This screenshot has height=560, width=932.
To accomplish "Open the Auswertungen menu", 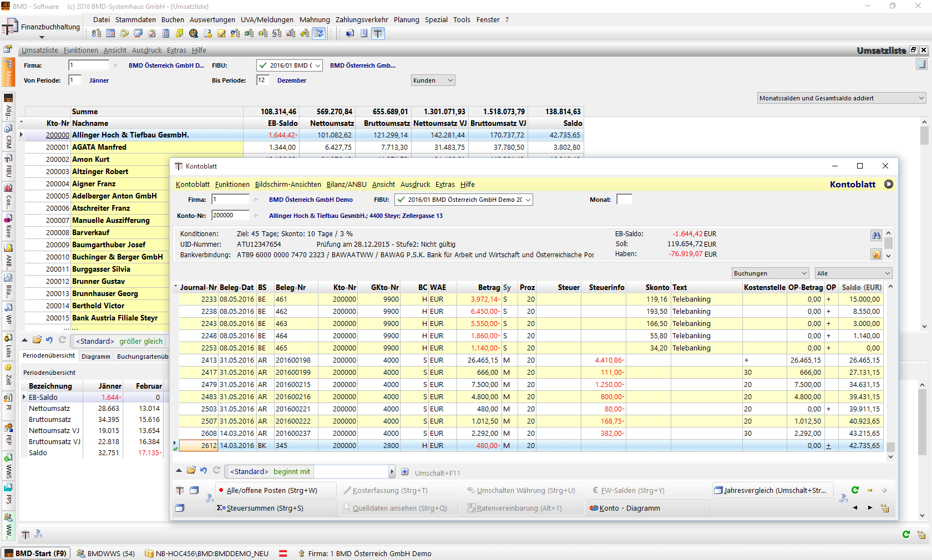I will pyautogui.click(x=212, y=19).
